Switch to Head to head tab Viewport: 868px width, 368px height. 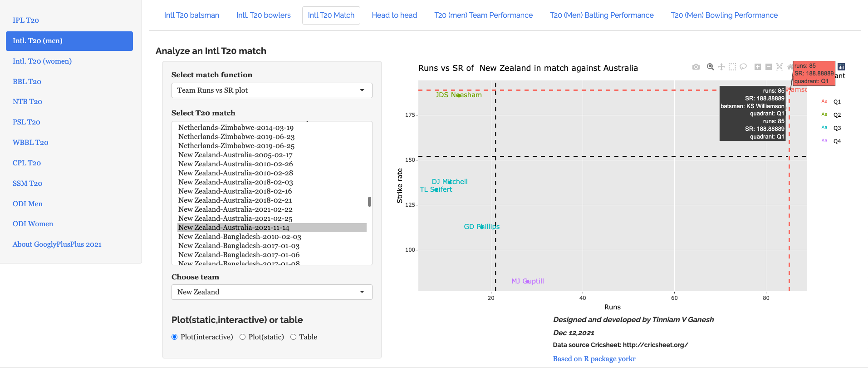394,15
